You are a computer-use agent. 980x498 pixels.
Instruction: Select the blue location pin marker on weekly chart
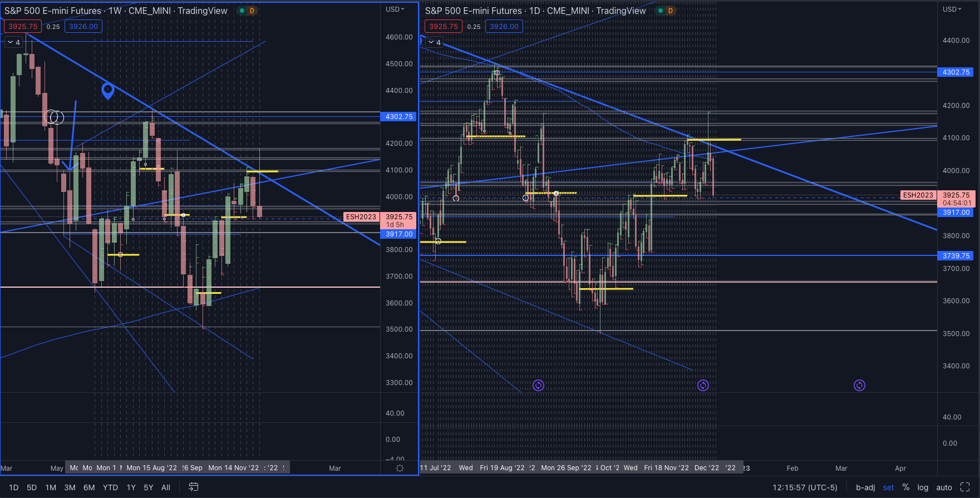[108, 90]
